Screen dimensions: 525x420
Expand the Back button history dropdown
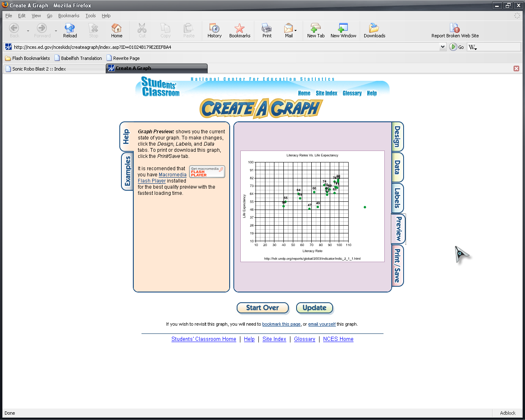(28, 31)
